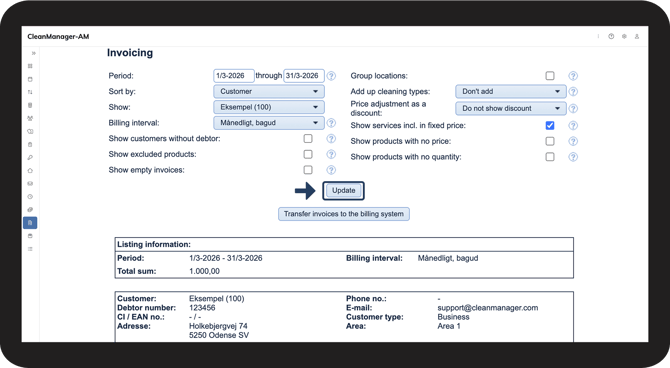Show help for Show empty invoices
This screenshot has height=368, width=670.
point(331,170)
